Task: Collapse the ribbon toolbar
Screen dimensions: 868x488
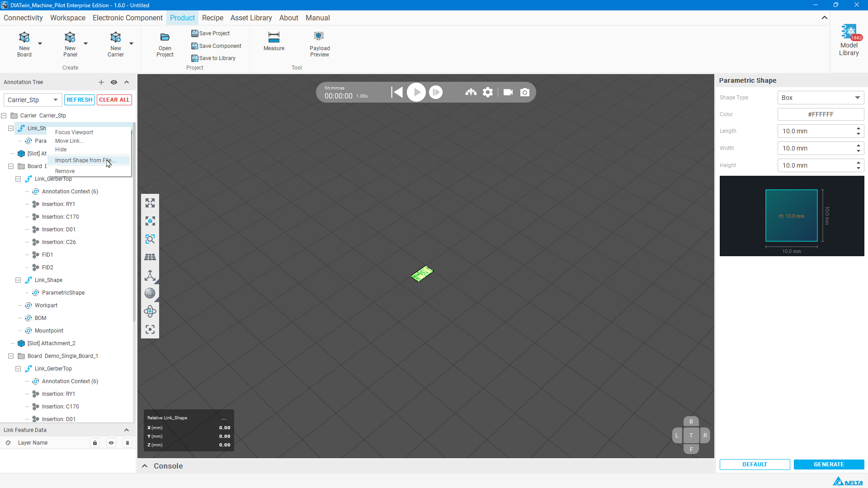Action: click(825, 18)
